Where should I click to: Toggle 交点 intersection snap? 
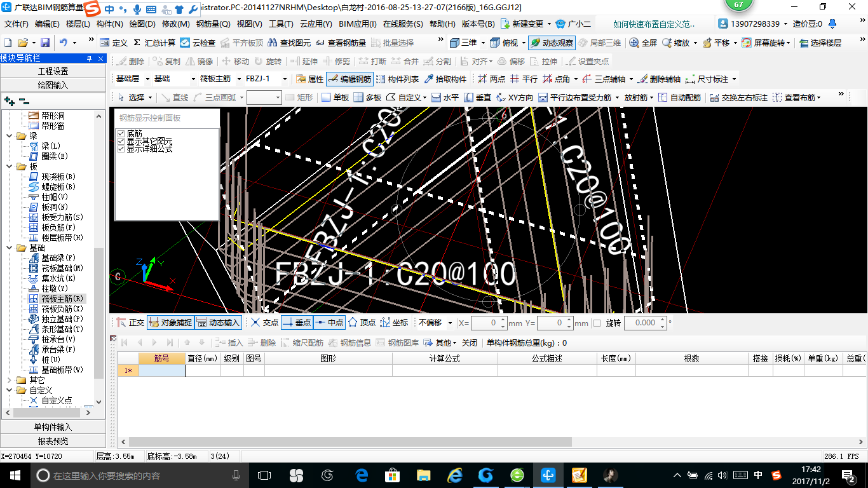[x=265, y=322]
